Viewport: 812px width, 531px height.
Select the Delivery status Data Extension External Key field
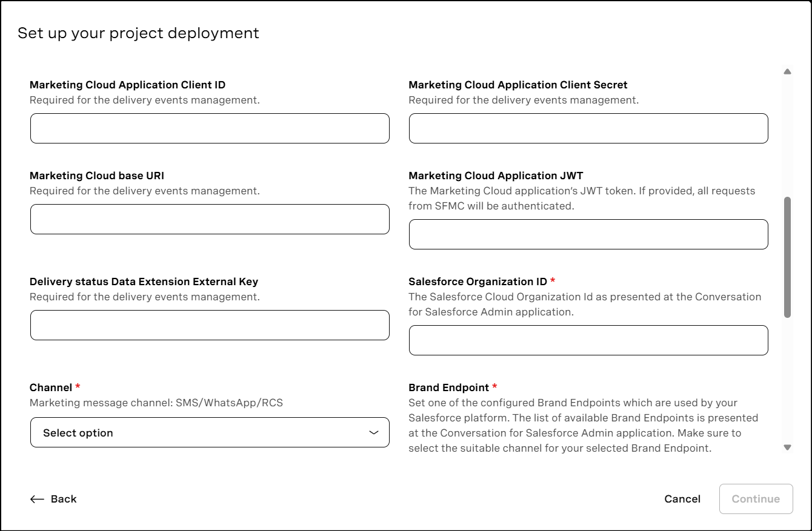point(210,325)
